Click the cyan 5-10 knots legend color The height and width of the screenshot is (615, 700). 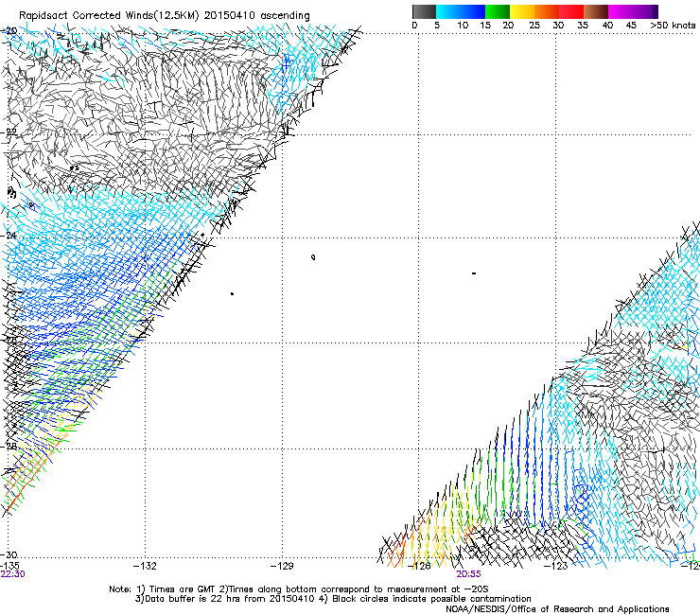pyautogui.click(x=448, y=11)
